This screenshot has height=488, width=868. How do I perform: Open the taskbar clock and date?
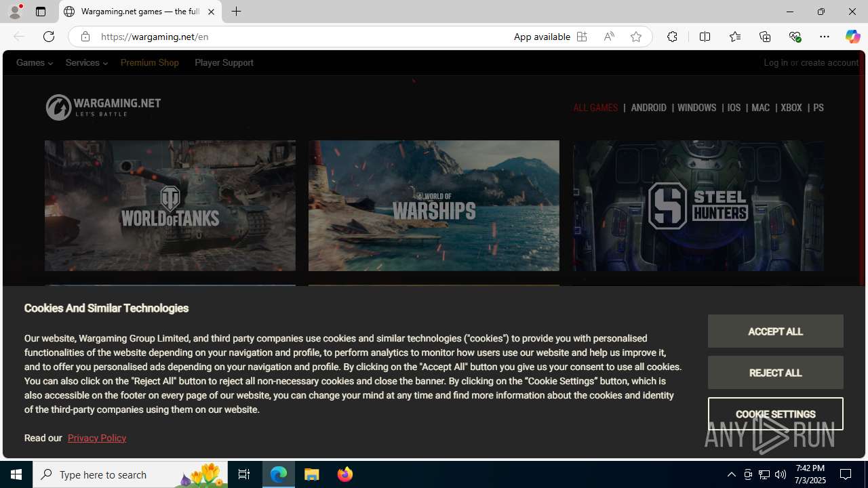coord(810,474)
